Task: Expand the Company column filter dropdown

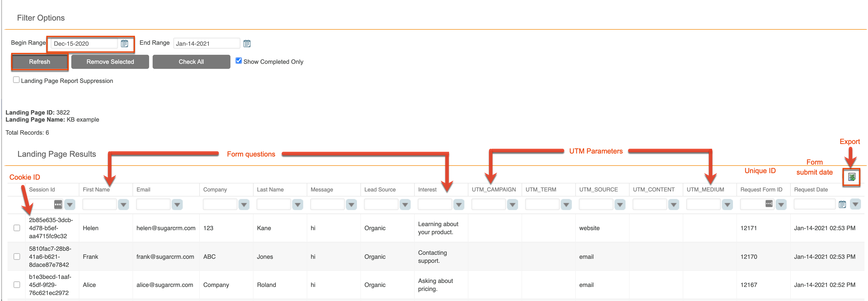Action: [244, 205]
